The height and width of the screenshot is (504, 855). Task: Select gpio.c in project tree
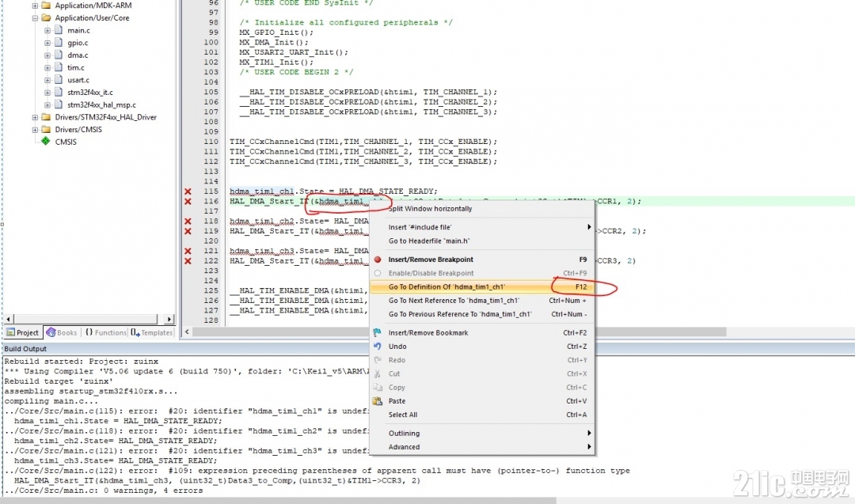pyautogui.click(x=78, y=43)
